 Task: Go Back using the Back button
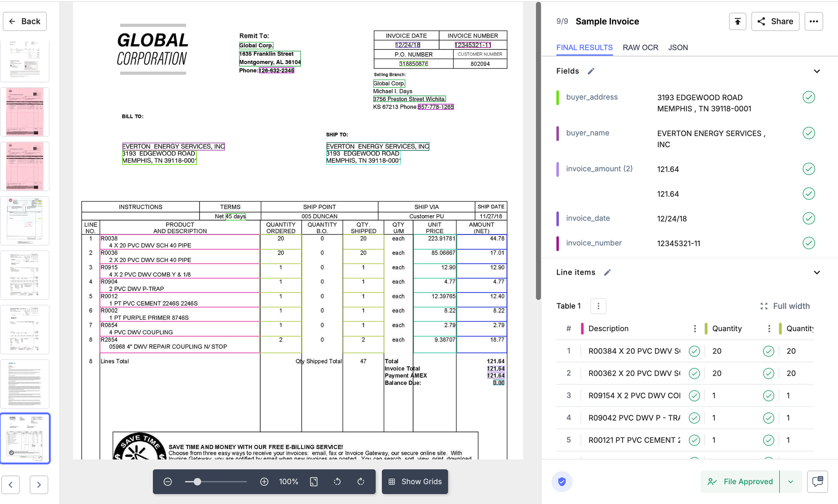click(x=25, y=21)
